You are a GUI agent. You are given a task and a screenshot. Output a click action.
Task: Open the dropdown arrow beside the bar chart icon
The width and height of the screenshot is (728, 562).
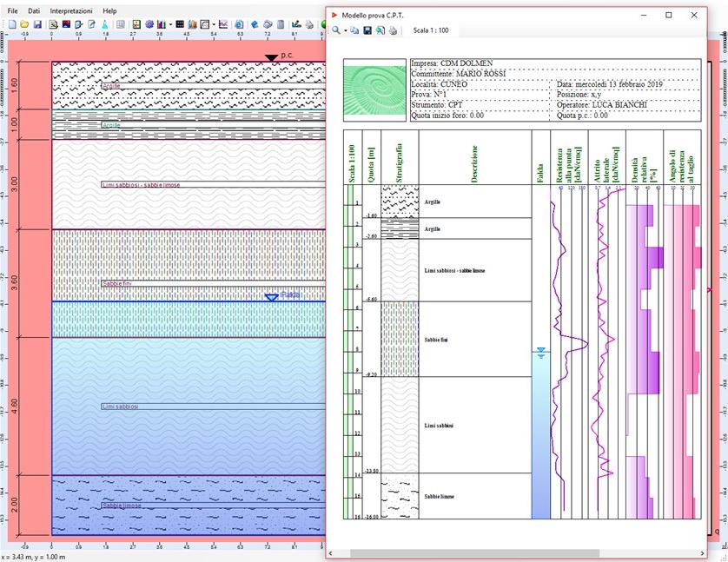170,24
